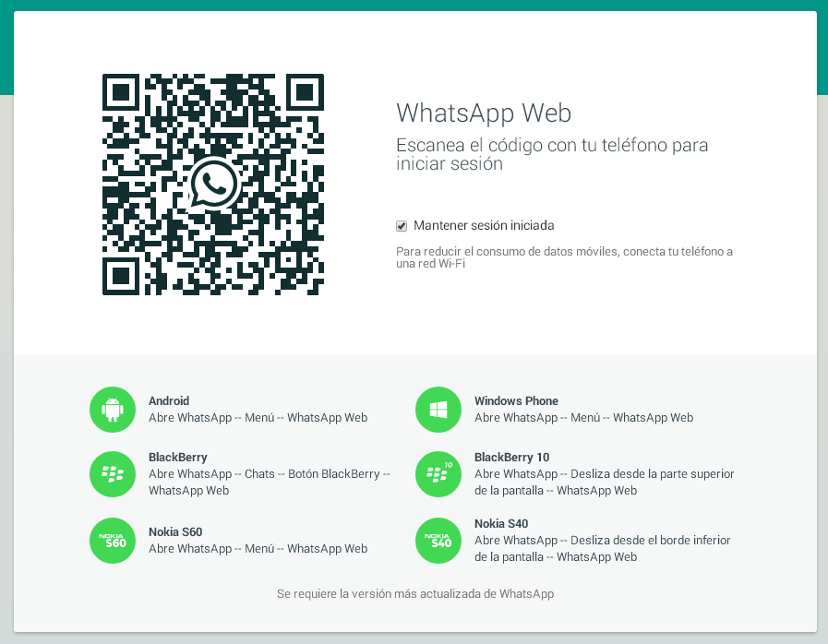Click the WhatsApp logo in QR code
This screenshot has width=828, height=644.
pyautogui.click(x=213, y=185)
